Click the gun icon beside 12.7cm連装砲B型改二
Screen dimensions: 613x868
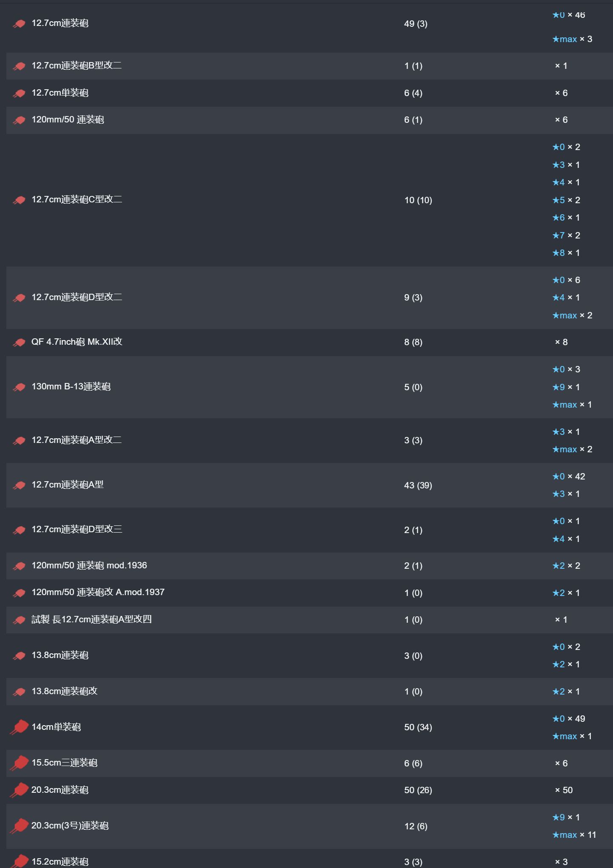[19, 66]
